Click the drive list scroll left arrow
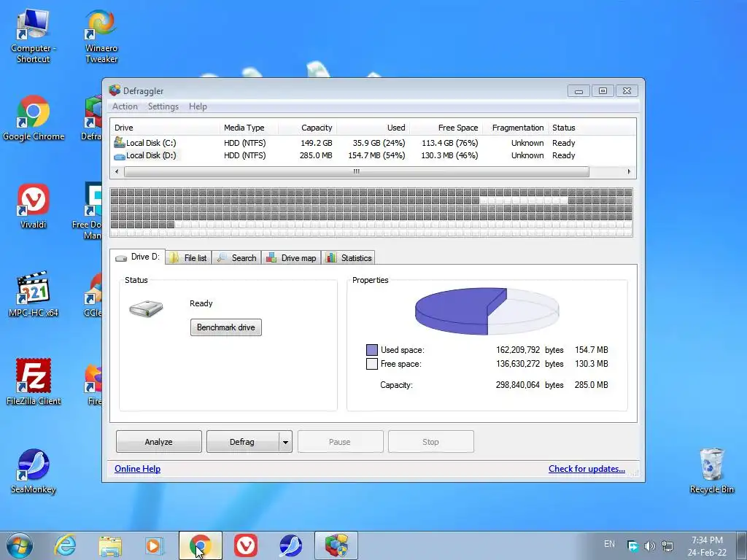Screen dimensions: 747x560 (x=117, y=172)
